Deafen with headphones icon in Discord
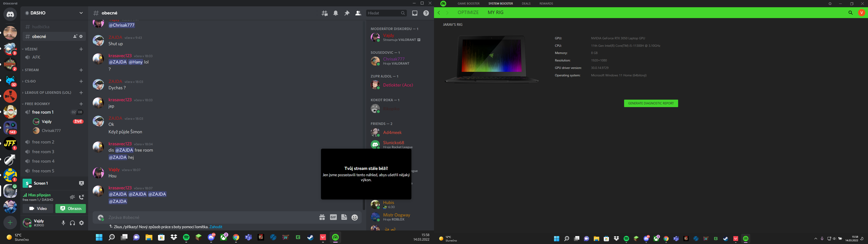This screenshot has height=244, width=868. (72, 223)
